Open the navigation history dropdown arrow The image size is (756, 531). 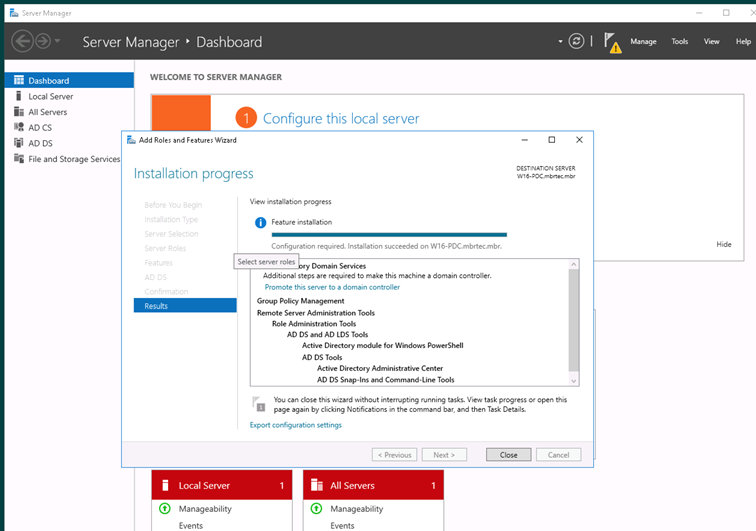point(57,41)
